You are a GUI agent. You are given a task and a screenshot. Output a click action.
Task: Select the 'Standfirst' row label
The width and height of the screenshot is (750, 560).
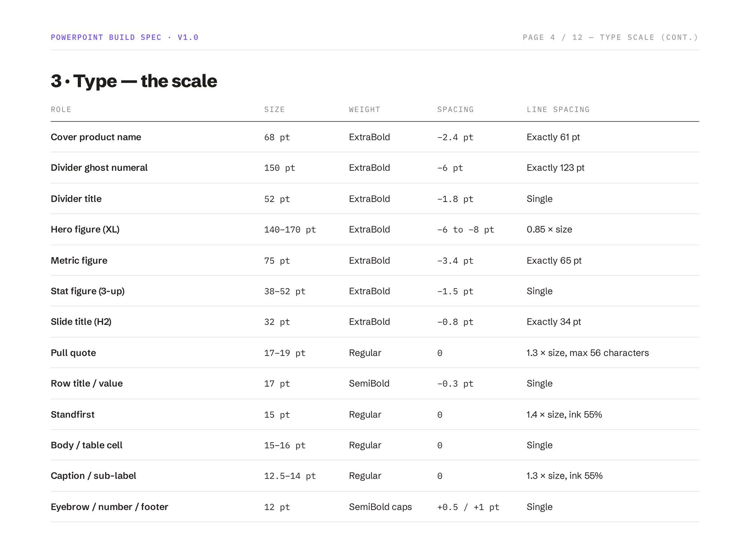coord(73,414)
